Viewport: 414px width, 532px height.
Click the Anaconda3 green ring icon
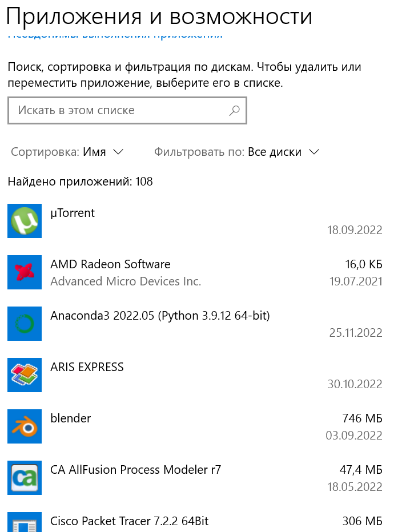point(25,324)
